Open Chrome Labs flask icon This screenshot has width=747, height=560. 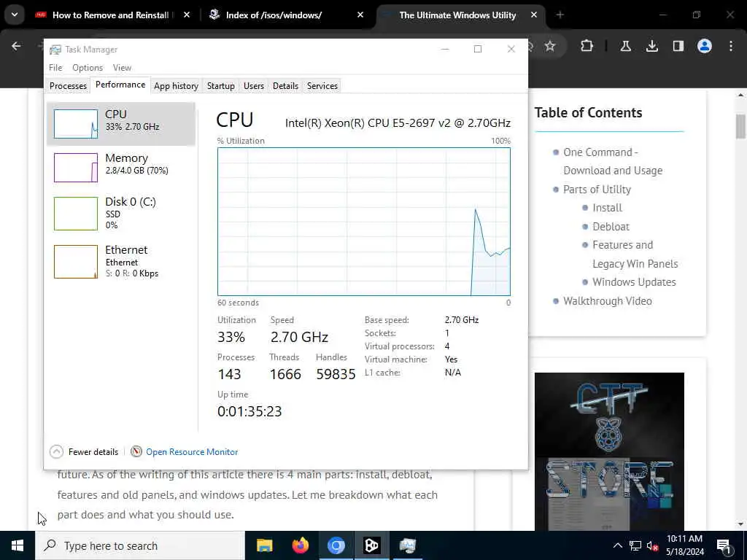point(625,46)
